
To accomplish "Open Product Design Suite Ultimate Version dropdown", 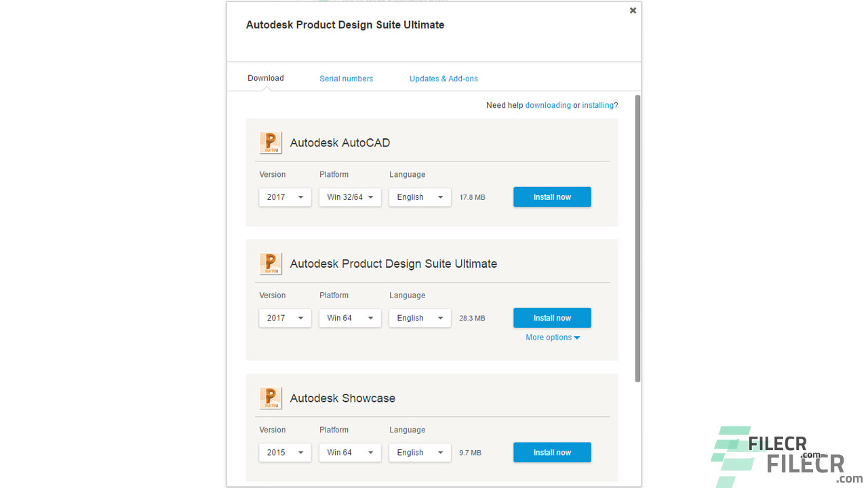I will [285, 318].
